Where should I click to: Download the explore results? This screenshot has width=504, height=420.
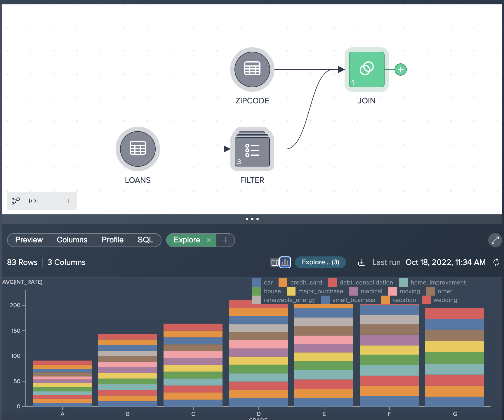click(x=362, y=262)
